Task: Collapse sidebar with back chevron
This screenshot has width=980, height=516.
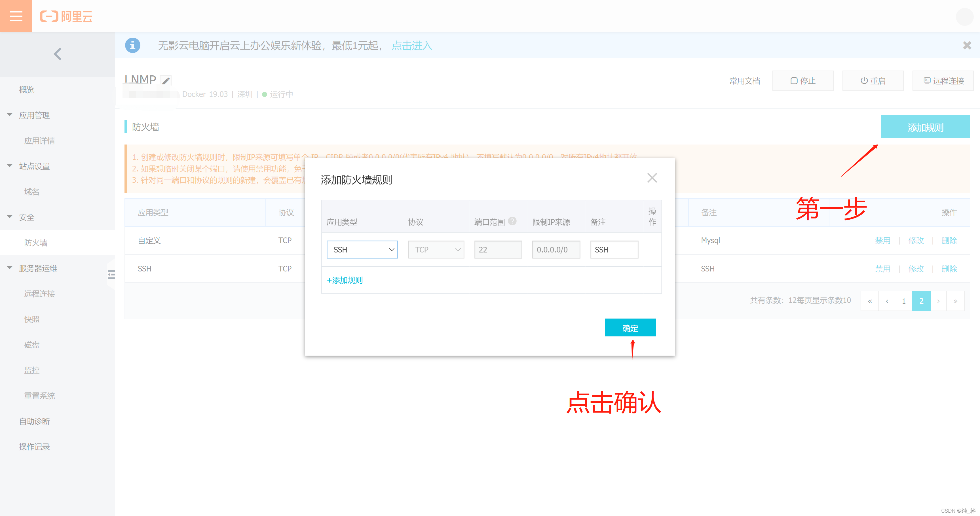Action: 58,54
